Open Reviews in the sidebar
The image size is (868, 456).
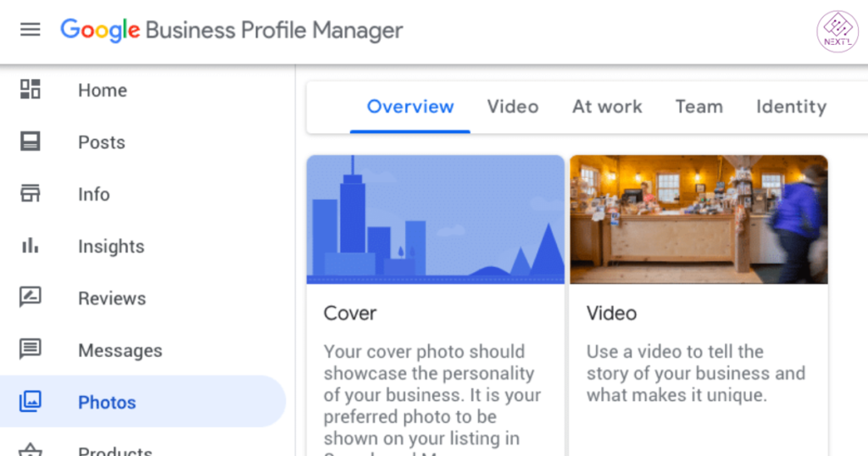(112, 298)
